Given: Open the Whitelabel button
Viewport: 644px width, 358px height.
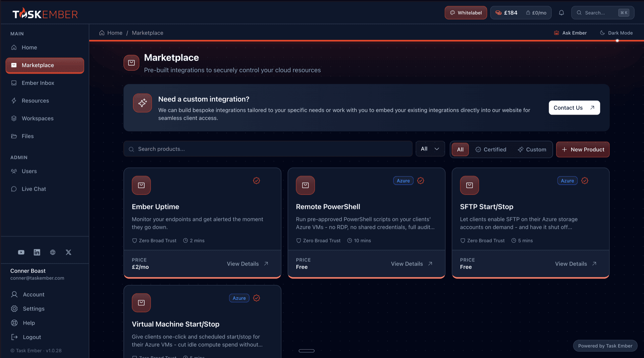Looking at the screenshot, I should click(466, 13).
